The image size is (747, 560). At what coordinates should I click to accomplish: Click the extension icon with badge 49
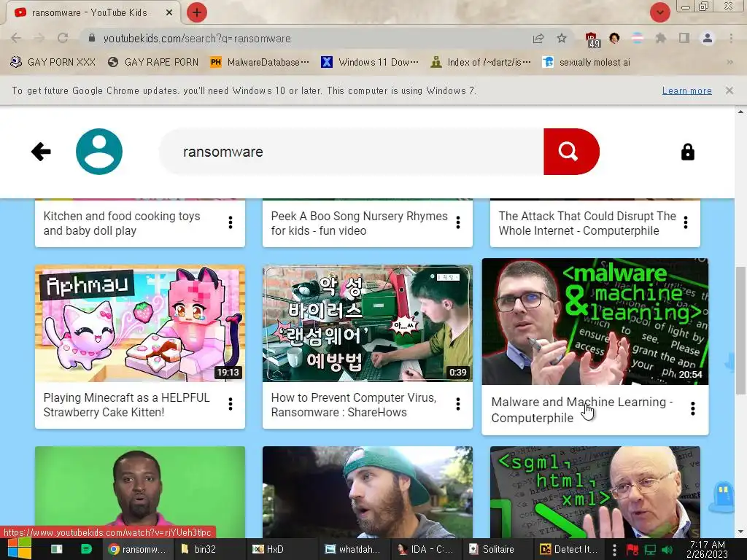[x=592, y=39]
